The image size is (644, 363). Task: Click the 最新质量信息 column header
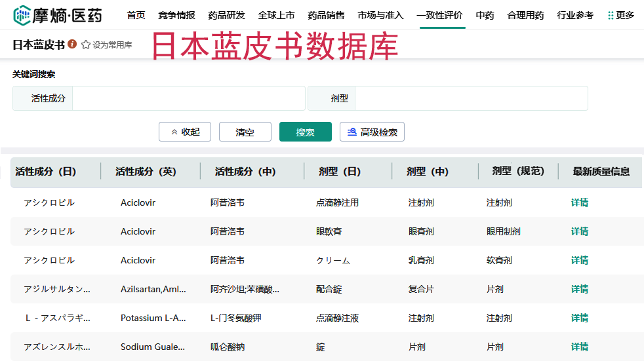601,172
